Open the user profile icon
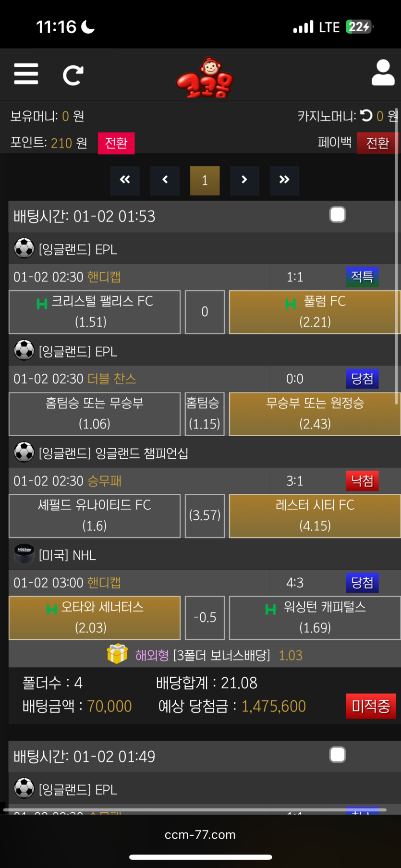Viewport: 401px width, 868px height. pos(383,73)
